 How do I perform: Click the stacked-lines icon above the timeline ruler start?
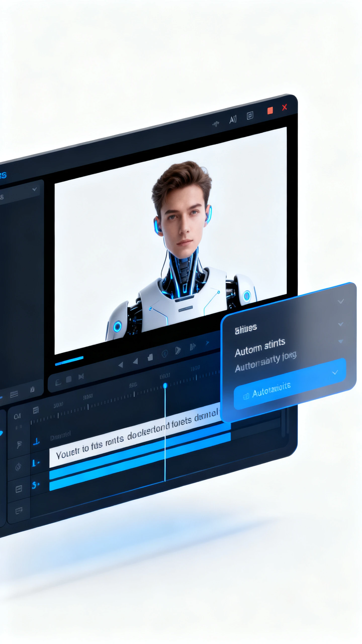[x=36, y=410]
